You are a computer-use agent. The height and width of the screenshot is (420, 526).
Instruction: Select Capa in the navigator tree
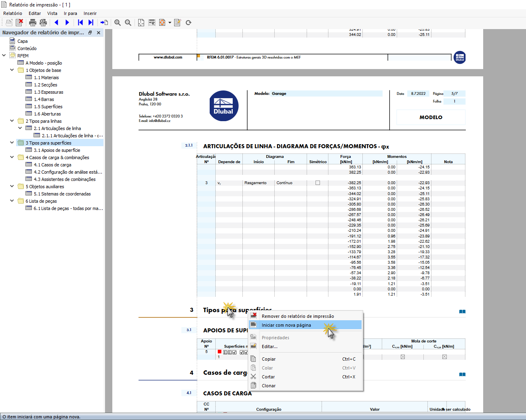[23, 41]
